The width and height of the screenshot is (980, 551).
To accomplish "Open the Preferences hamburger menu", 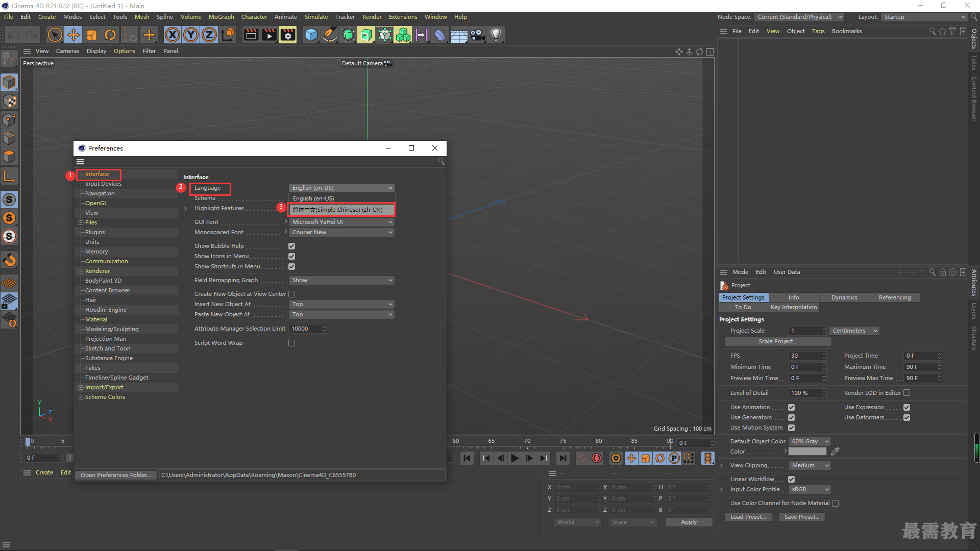I will click(x=80, y=162).
